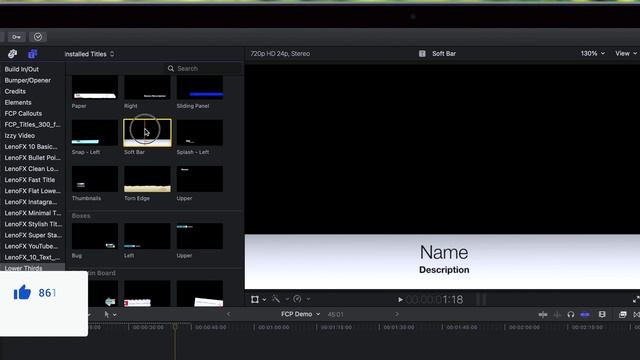Select LenoFX Bullet Poi... category
640x360 pixels.
point(32,158)
